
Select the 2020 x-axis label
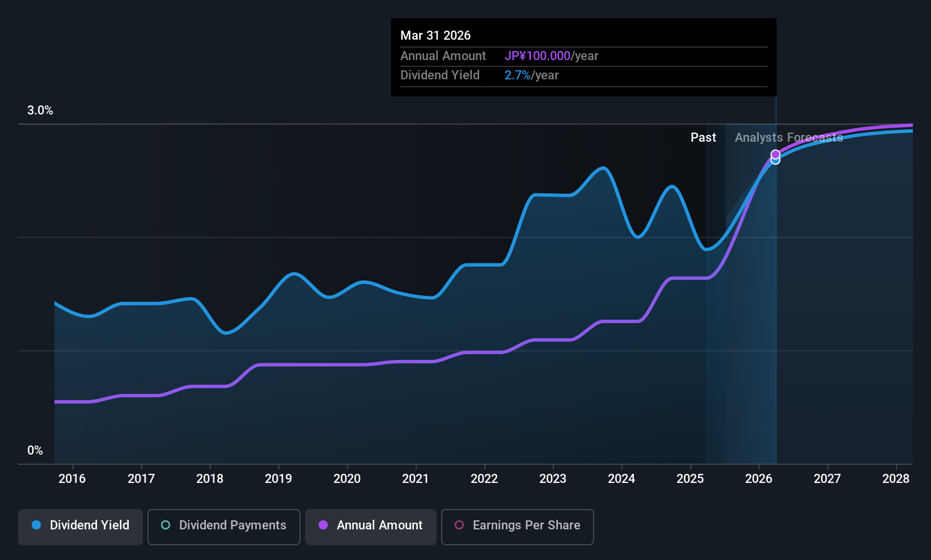point(347,479)
